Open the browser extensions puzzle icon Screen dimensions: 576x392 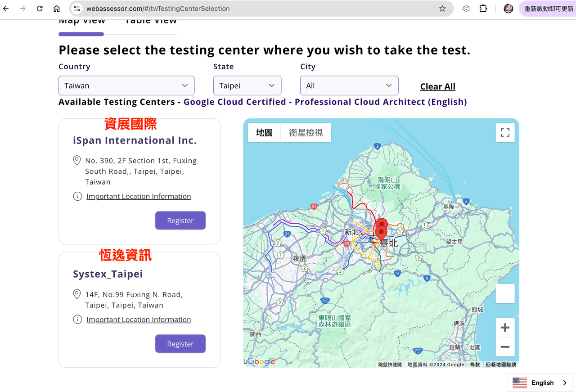pyautogui.click(x=483, y=9)
